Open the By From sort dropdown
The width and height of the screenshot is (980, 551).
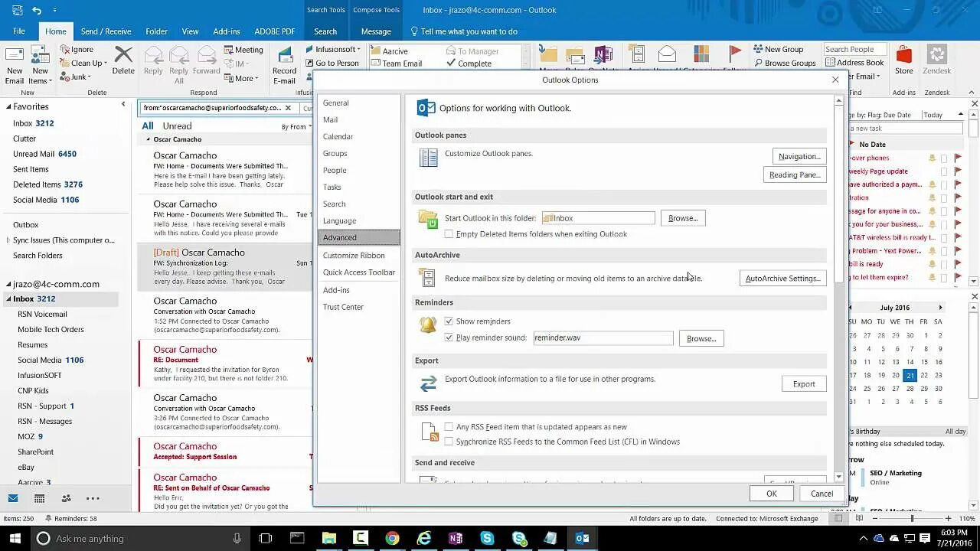click(296, 126)
